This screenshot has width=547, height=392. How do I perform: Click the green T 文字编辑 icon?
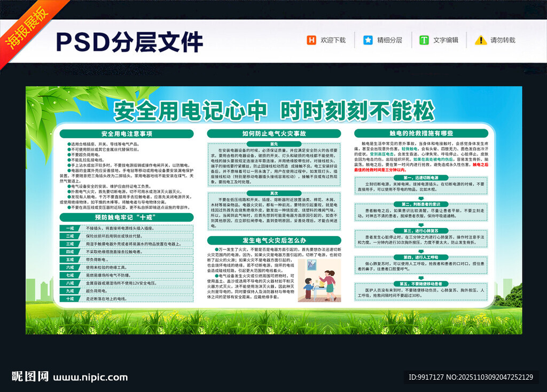(x=424, y=40)
